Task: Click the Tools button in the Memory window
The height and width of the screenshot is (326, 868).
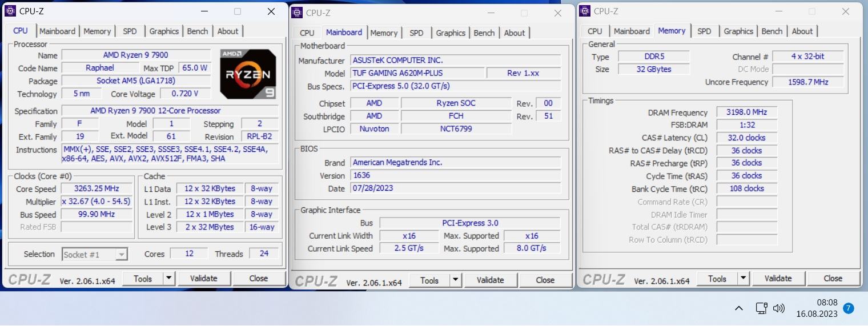Action: coord(717,279)
